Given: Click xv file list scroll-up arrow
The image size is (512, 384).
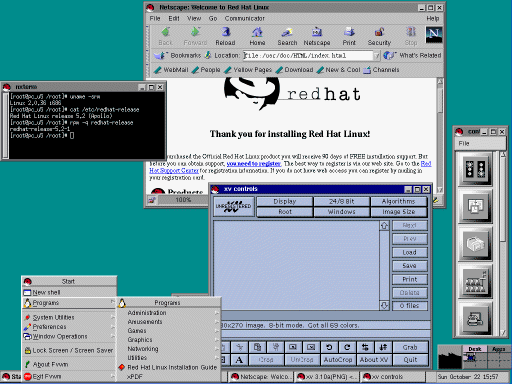Looking at the screenshot, I should click(x=384, y=226).
